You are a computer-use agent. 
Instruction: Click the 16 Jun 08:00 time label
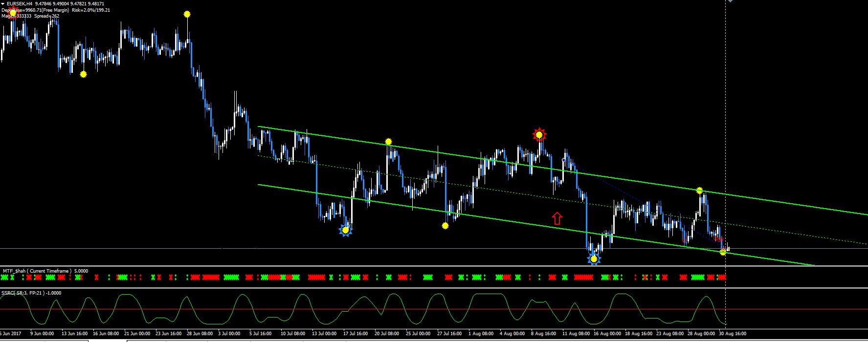click(x=106, y=334)
